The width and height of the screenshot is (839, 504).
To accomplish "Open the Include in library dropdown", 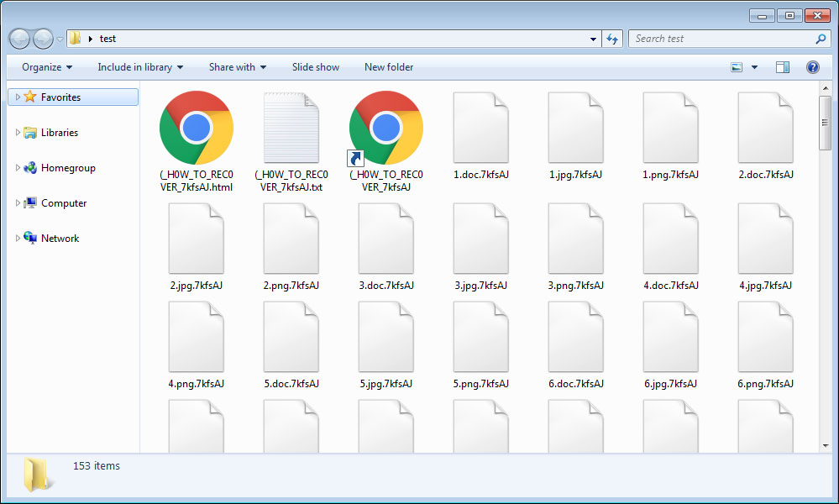I will pyautogui.click(x=140, y=67).
